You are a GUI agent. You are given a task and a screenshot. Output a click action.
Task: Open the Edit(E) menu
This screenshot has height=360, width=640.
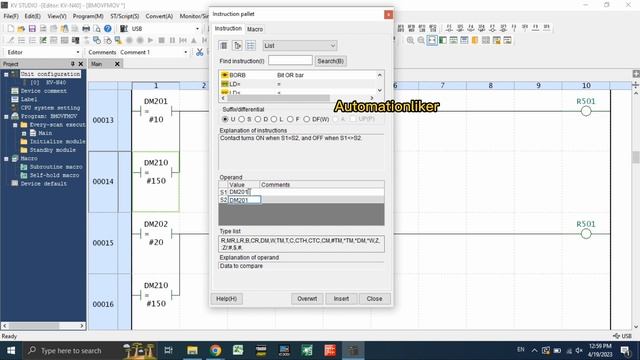click(x=32, y=16)
